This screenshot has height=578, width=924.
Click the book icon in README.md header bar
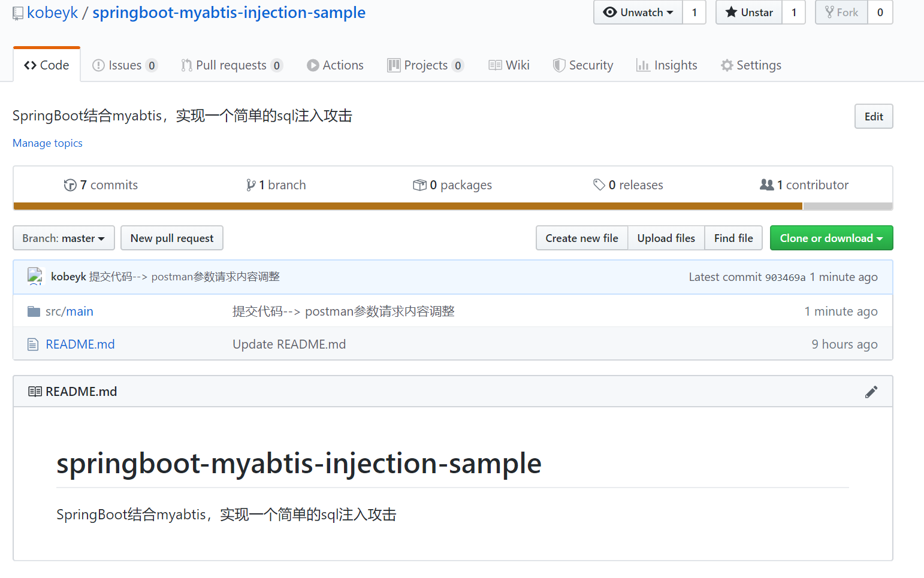[x=35, y=391]
